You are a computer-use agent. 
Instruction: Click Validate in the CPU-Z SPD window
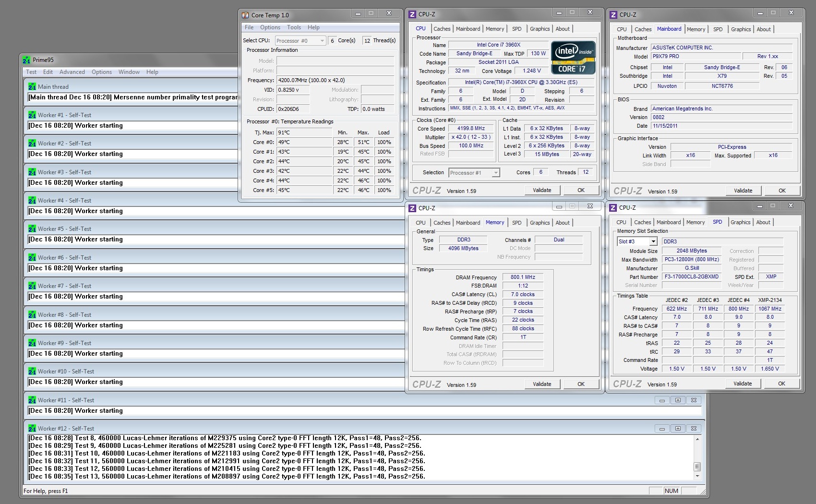click(x=743, y=384)
